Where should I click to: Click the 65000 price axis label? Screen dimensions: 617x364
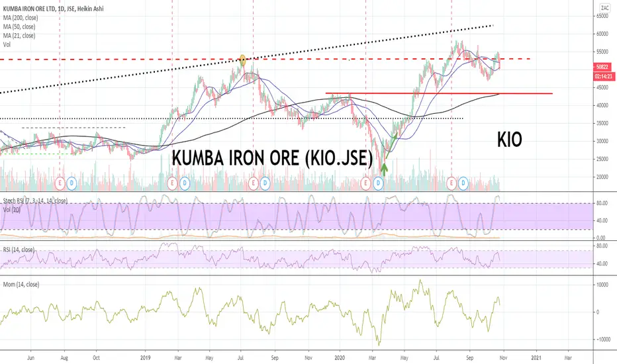pos(602,16)
